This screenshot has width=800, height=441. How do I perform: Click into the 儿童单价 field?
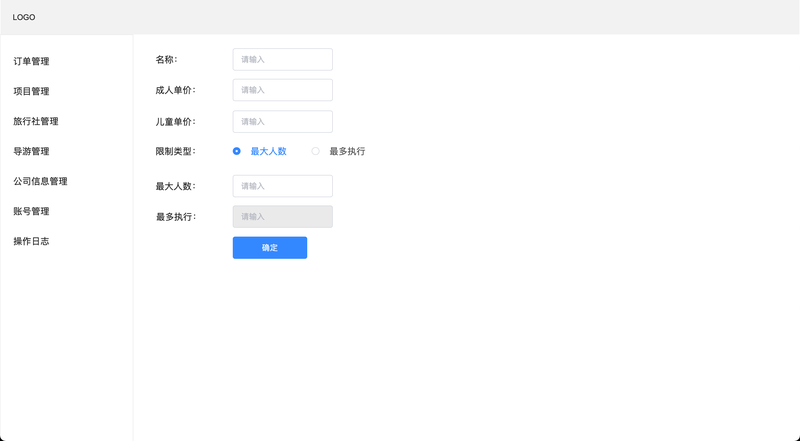tap(283, 121)
